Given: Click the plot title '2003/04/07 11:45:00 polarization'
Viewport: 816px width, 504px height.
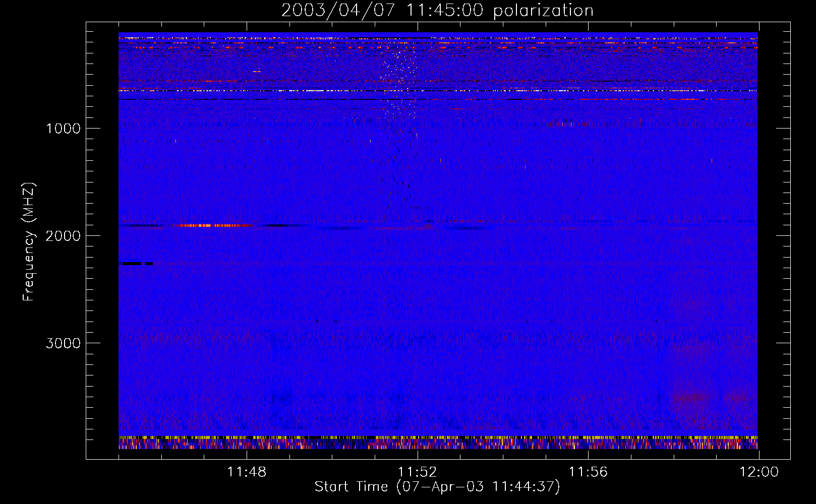Looking at the screenshot, I should [437, 10].
